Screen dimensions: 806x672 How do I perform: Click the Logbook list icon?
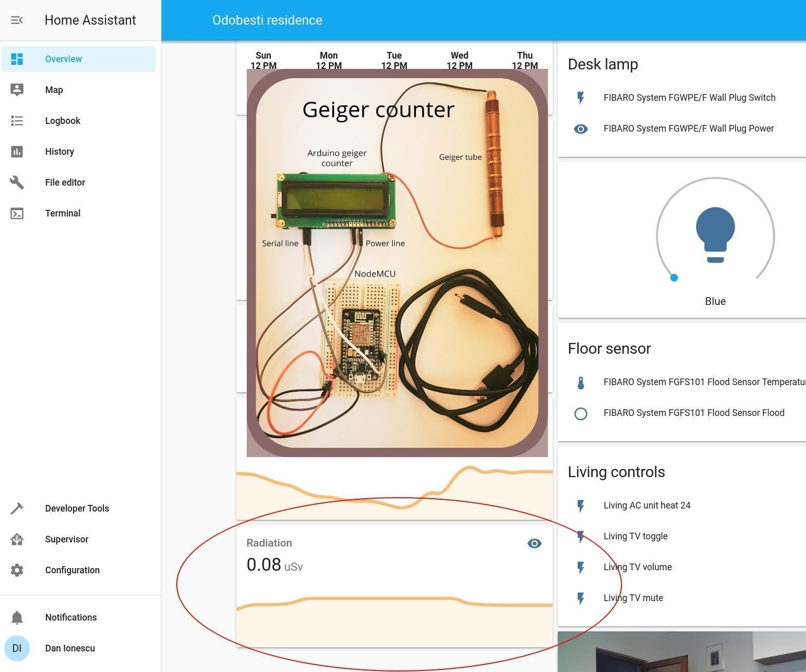[x=17, y=121]
